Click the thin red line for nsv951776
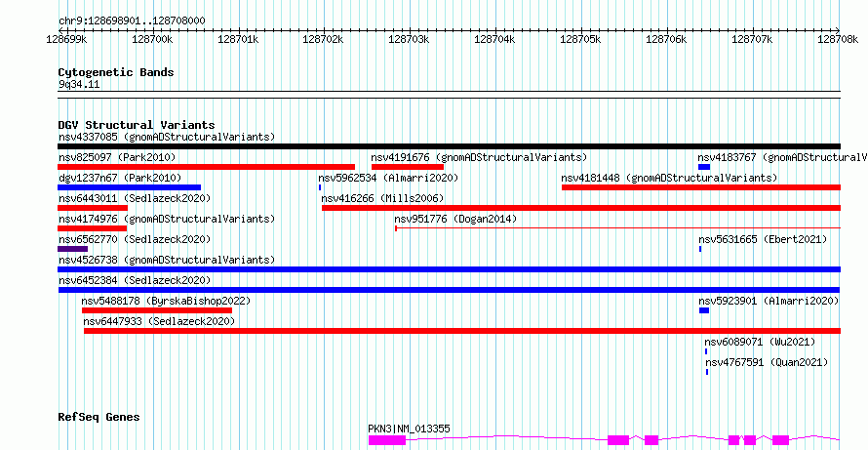Screen dimensions: 868x450 point(617,227)
